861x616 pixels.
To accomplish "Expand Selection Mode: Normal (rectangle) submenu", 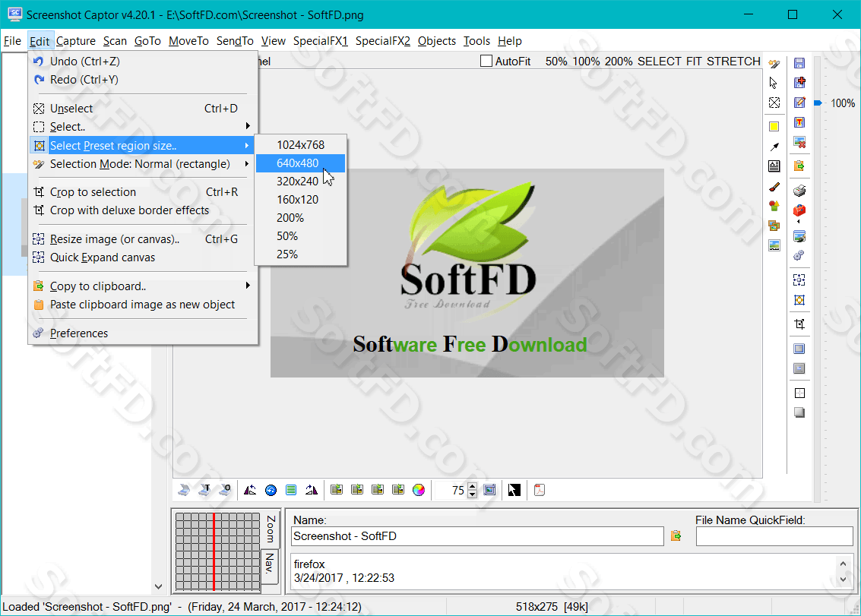I will coord(143,164).
